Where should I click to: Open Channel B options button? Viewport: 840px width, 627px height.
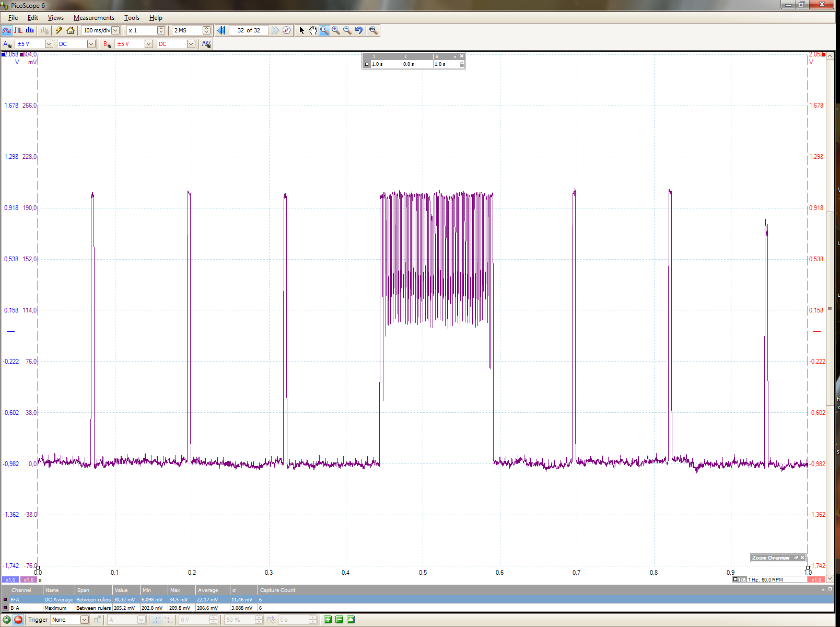point(107,44)
